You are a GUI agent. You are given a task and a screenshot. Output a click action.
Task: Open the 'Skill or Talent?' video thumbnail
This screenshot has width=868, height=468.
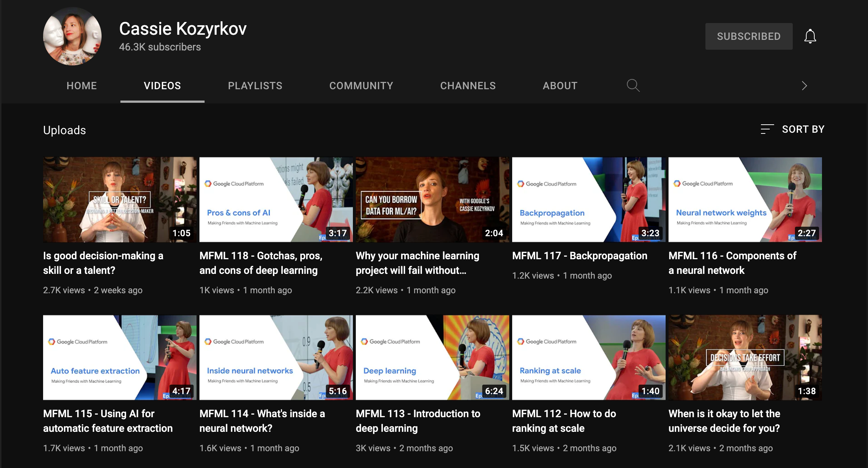[119, 200]
